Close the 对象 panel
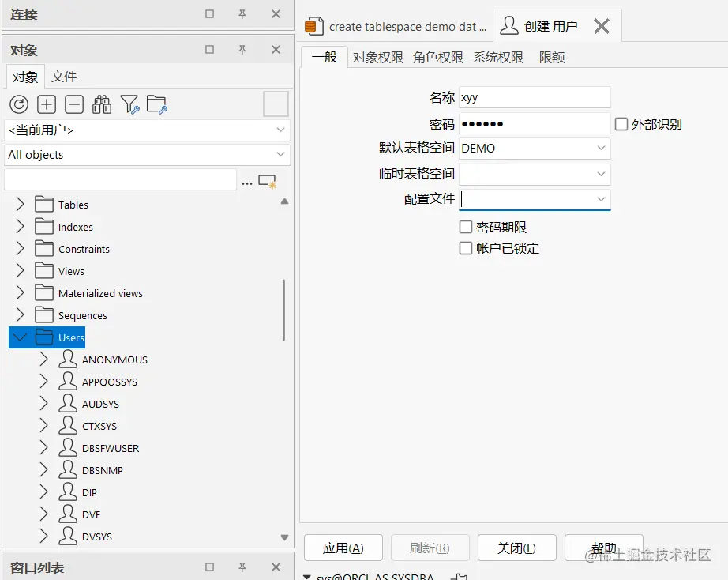 [276, 49]
